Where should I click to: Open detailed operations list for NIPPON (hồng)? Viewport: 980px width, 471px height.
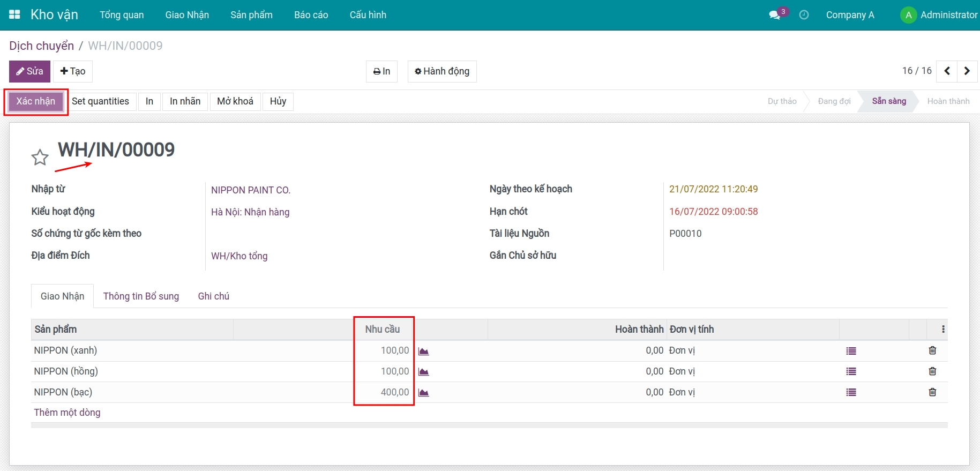point(851,371)
